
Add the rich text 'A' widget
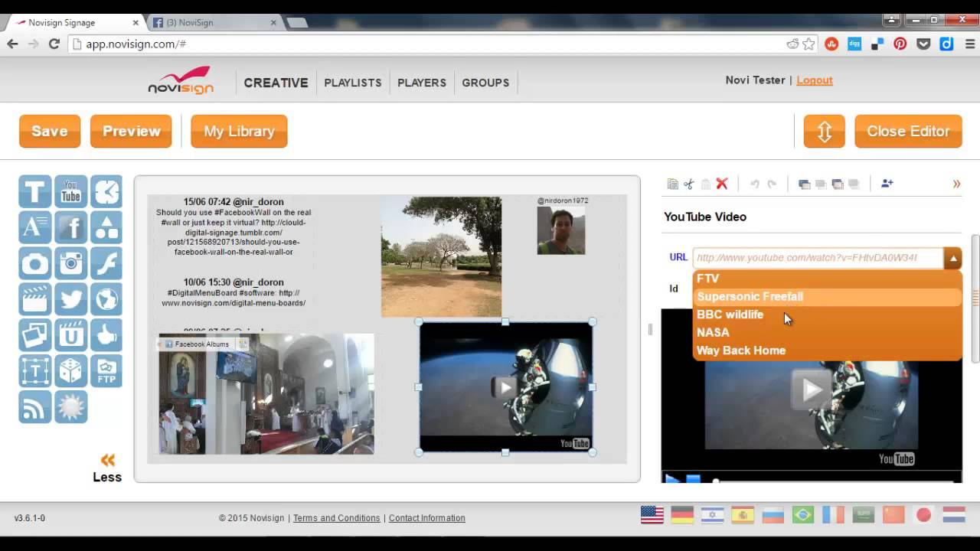[35, 227]
